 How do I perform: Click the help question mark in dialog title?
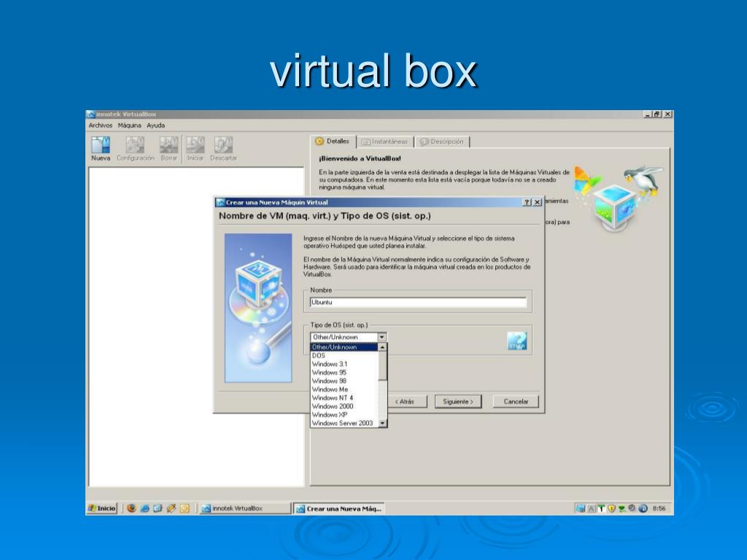527,203
